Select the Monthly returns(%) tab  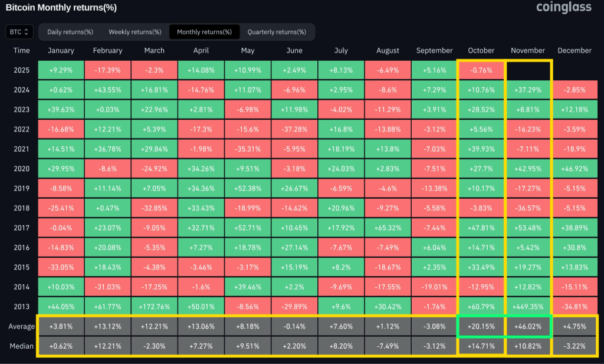(x=201, y=32)
